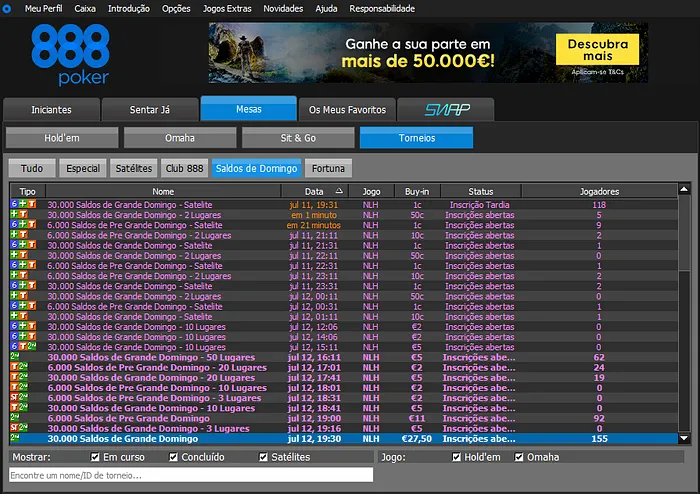Select the Inscrição Tardia tournament row
Screen dimensions: 700x494
(x=344, y=204)
